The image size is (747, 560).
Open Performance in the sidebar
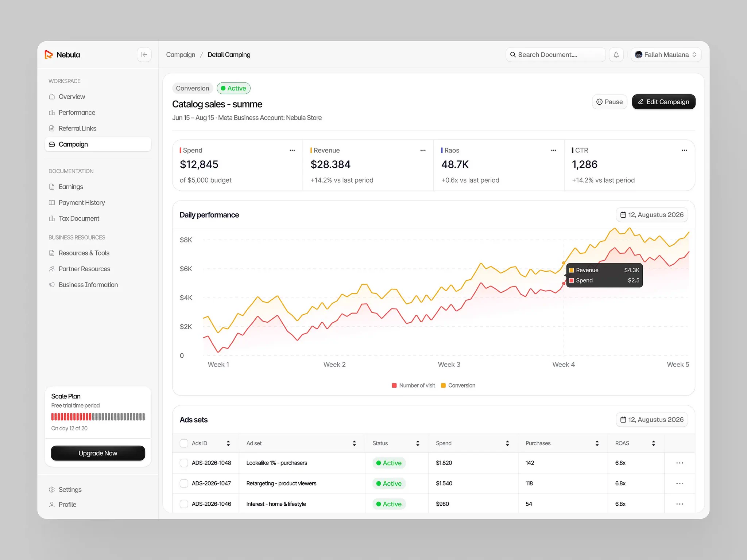click(x=98, y=113)
